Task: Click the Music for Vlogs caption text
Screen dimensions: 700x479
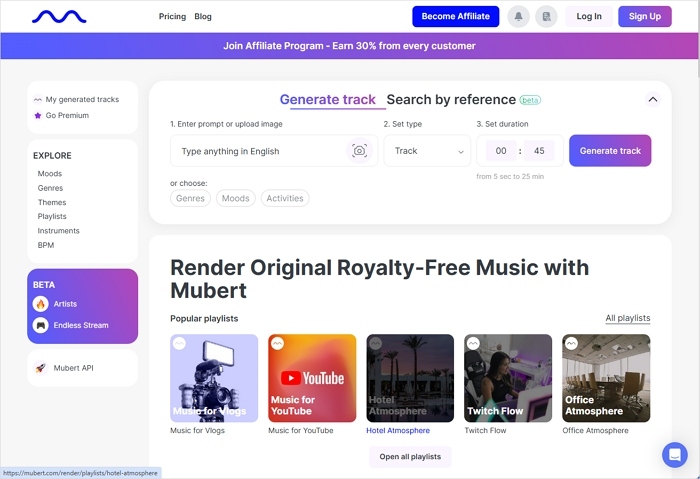Action: coord(197,431)
